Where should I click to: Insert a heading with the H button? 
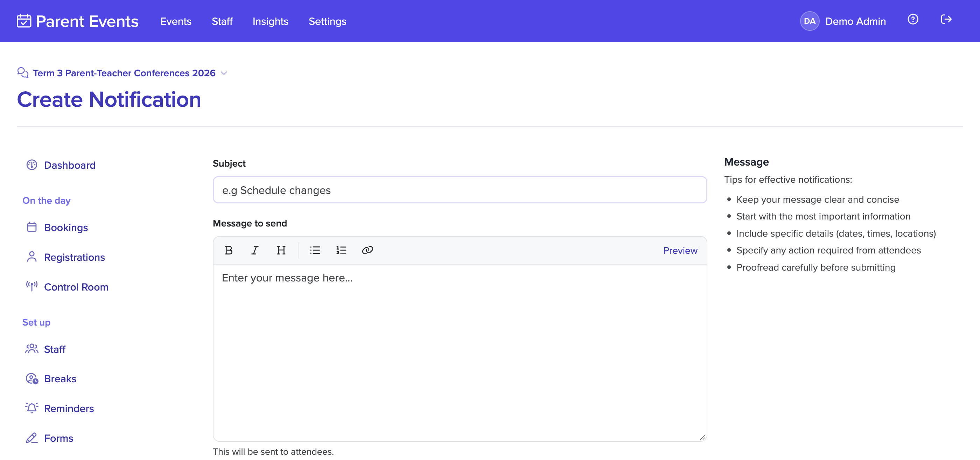pyautogui.click(x=281, y=250)
